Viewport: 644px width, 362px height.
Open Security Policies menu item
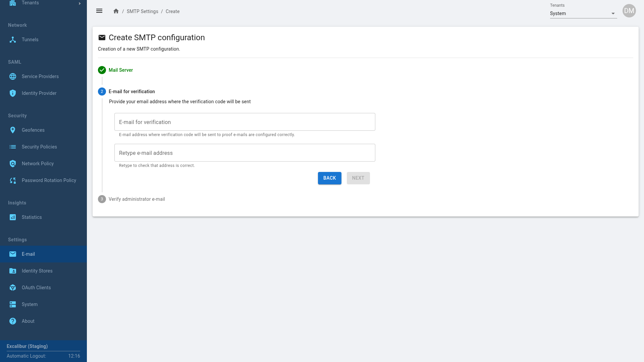(x=39, y=147)
